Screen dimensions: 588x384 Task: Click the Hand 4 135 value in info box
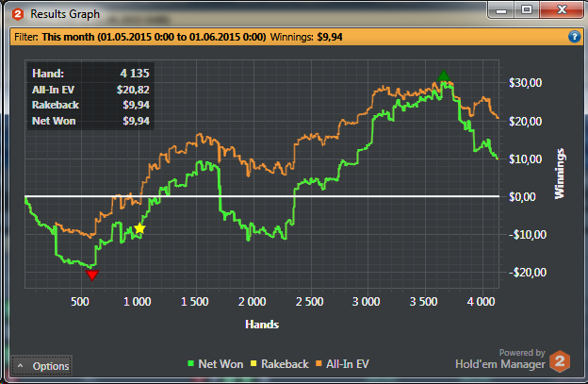(x=135, y=74)
